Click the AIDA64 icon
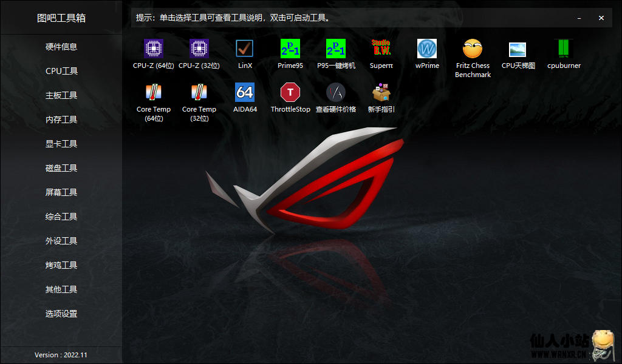622x364 pixels. [245, 92]
